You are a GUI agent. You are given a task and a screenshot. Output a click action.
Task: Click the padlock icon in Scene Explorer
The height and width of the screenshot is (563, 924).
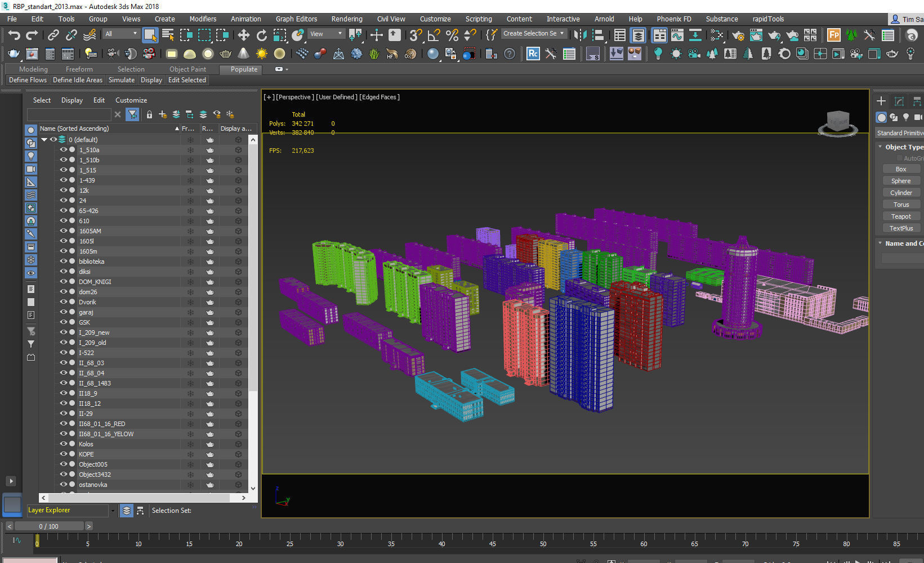coord(149,114)
